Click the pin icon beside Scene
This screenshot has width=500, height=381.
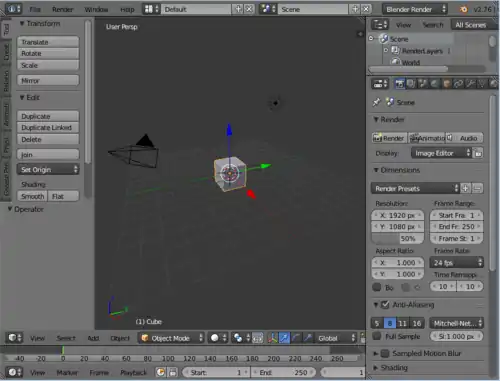click(377, 102)
